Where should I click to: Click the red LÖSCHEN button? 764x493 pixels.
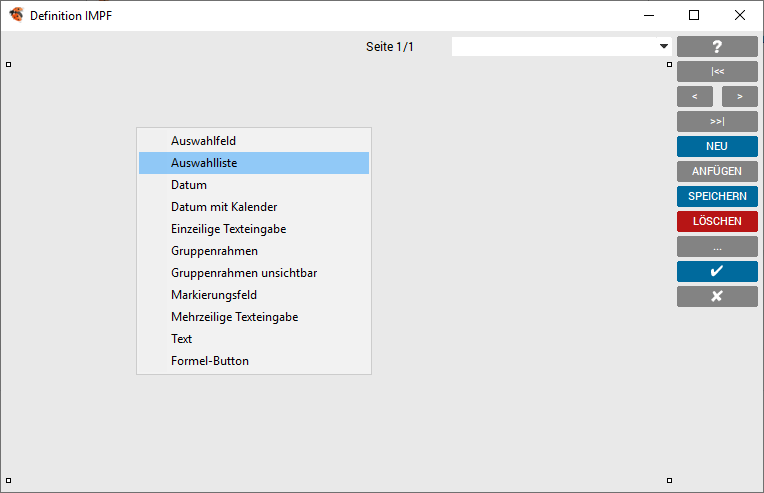(x=717, y=221)
